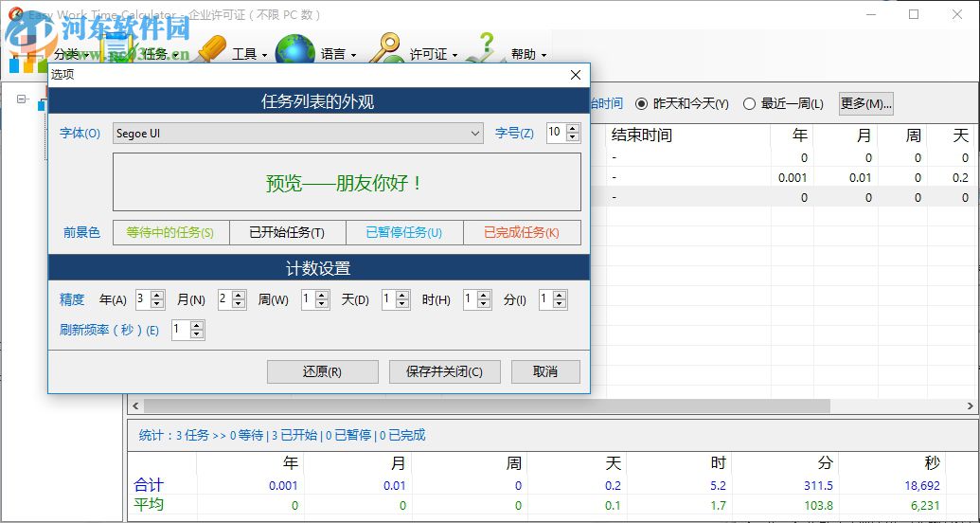Pick color for 已完成任务
This screenshot has width=980, height=523.
pyautogui.click(x=522, y=233)
